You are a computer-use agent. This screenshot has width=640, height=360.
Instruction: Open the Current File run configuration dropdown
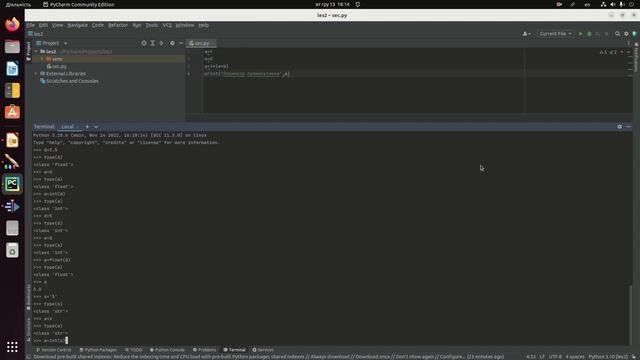[x=555, y=34]
